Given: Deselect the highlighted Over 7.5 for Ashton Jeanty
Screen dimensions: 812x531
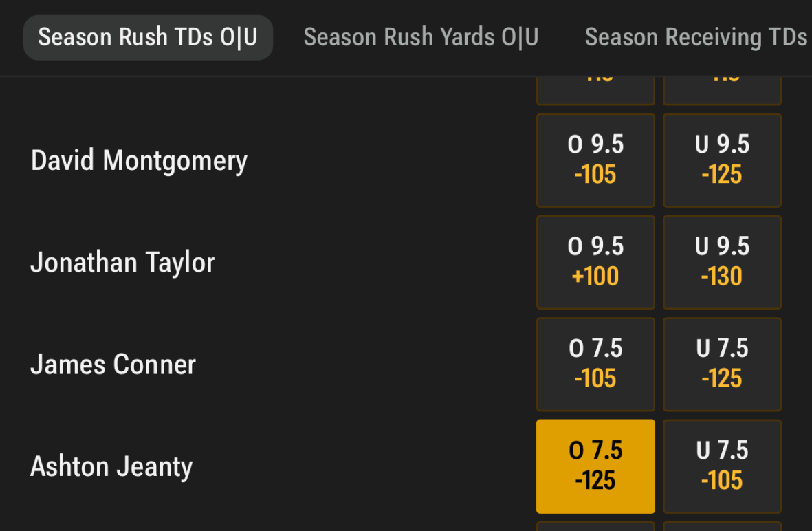Looking at the screenshot, I should tap(595, 466).
